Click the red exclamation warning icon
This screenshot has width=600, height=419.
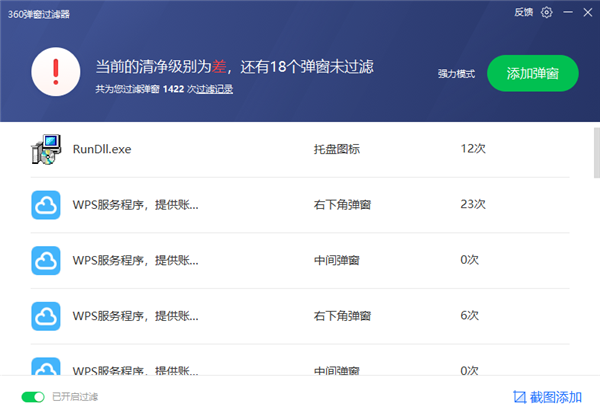pos(56,72)
